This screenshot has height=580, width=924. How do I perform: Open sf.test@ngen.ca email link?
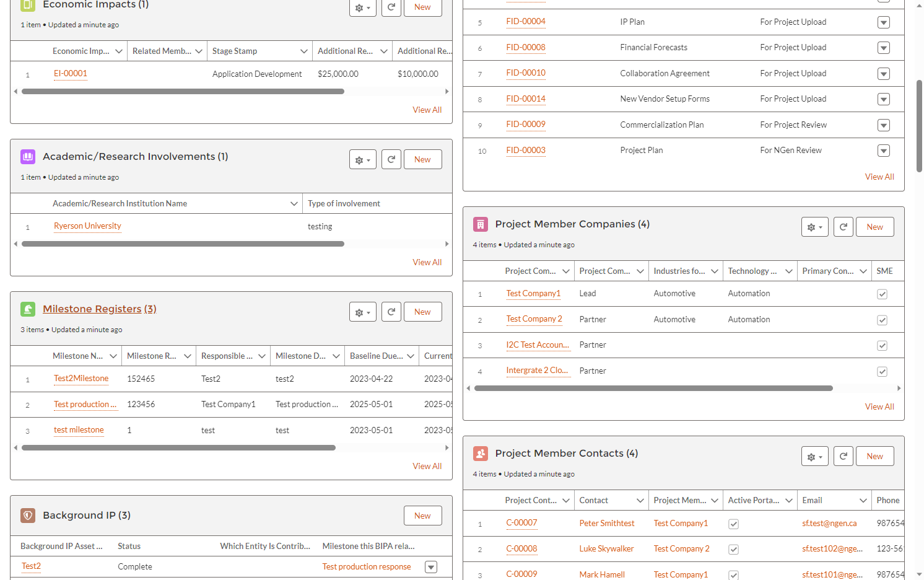829,524
